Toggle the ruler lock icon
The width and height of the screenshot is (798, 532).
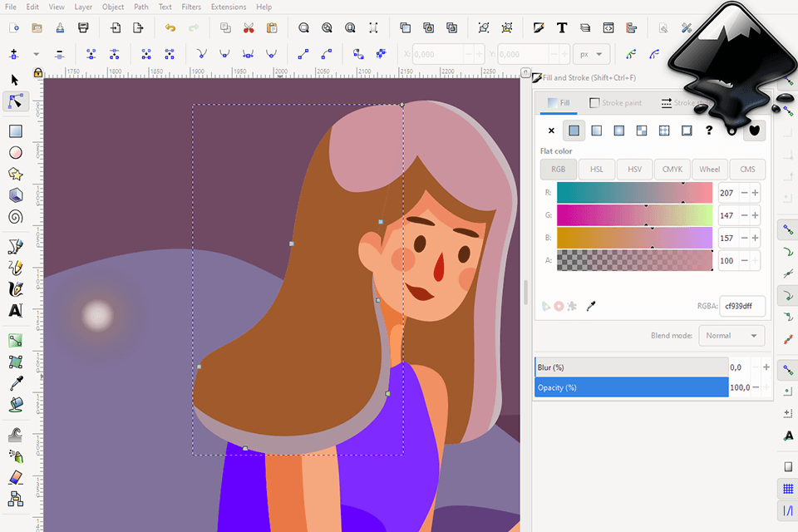[x=37, y=73]
